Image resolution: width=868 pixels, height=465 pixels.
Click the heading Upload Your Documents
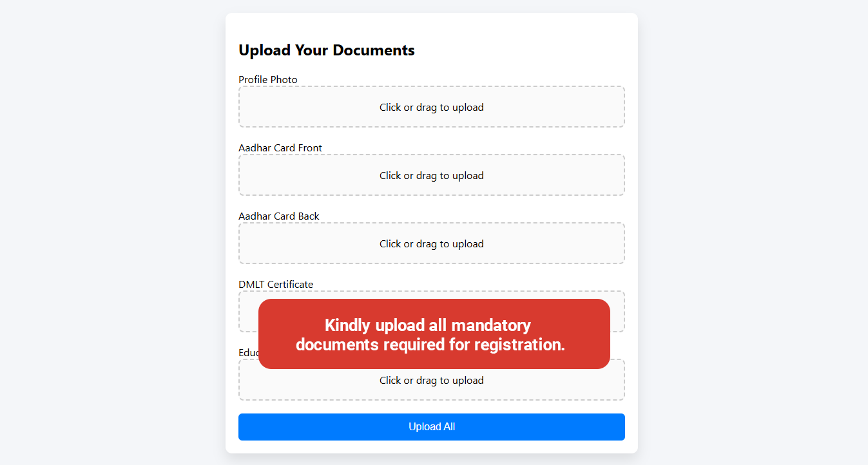point(327,50)
